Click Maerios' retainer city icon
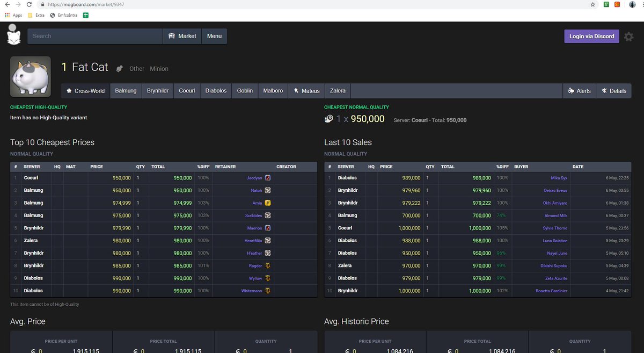The width and height of the screenshot is (644, 353). [x=267, y=228]
